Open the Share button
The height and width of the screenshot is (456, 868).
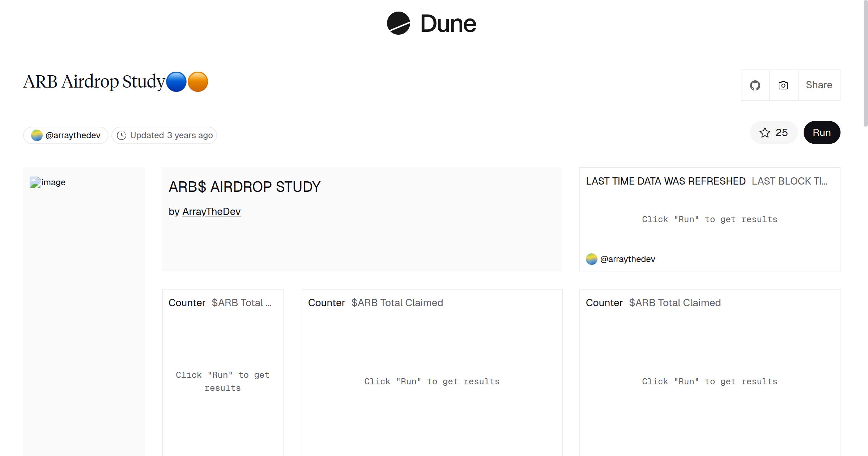tap(818, 85)
